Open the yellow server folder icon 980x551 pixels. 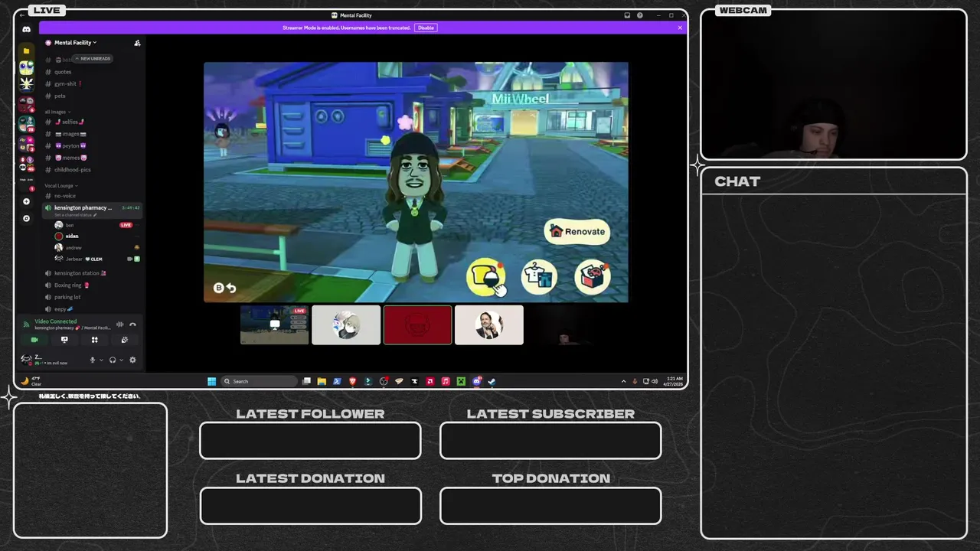point(26,51)
